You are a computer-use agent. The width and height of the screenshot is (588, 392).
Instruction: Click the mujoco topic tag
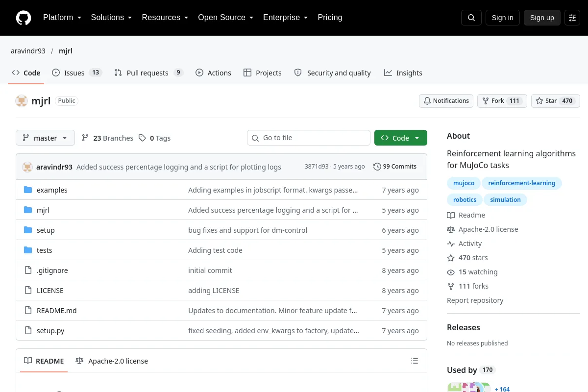point(464,183)
